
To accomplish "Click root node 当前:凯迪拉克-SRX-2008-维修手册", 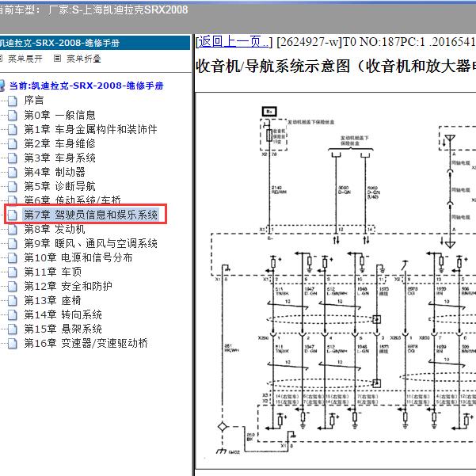I will pyautogui.click(x=86, y=86).
